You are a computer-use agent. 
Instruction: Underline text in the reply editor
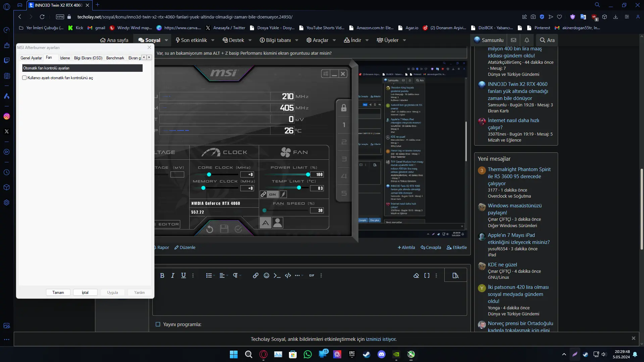point(184,275)
